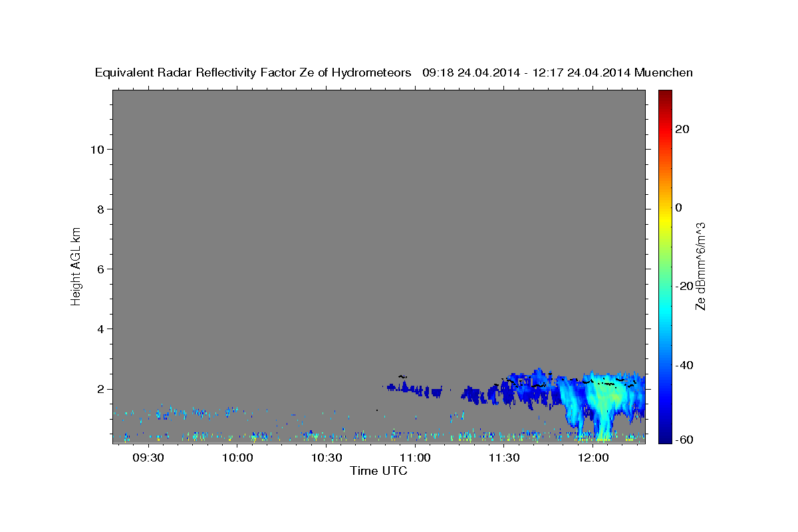Click the 11:30 time tick label
Screen dimensions: 798x532
tap(504, 458)
